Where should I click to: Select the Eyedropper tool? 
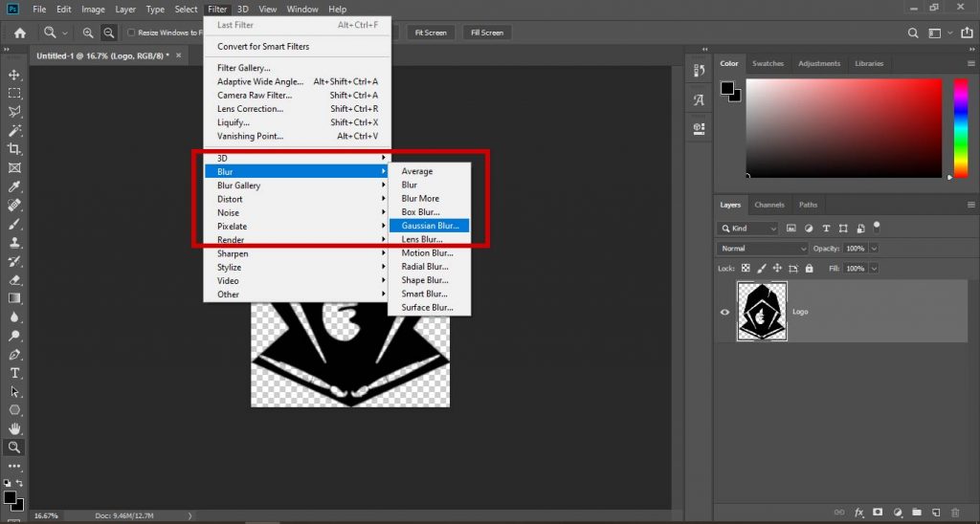pos(13,186)
